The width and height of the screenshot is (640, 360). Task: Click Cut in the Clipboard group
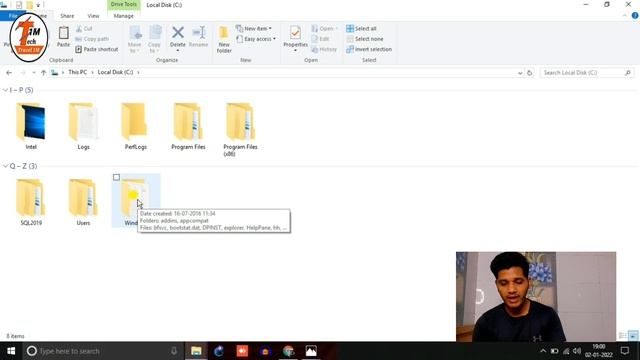tap(84, 29)
